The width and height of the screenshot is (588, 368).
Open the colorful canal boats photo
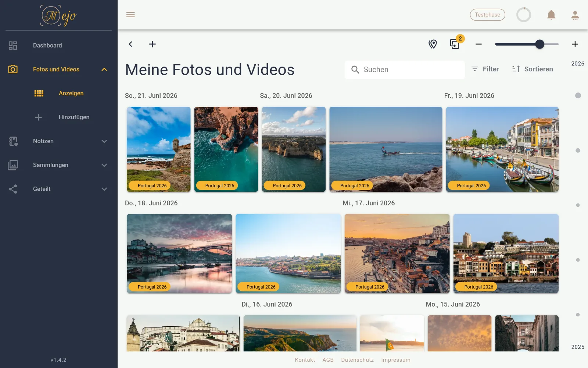[502, 149]
